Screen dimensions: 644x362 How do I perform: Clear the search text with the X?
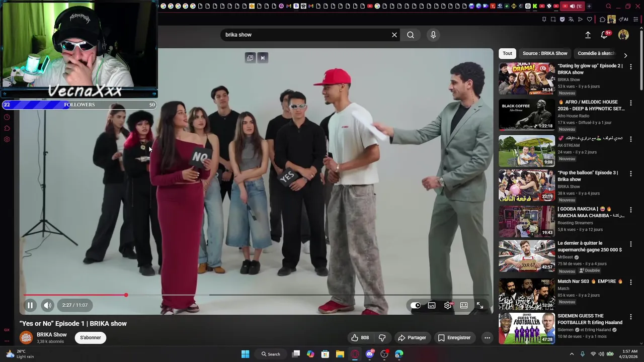(x=394, y=35)
